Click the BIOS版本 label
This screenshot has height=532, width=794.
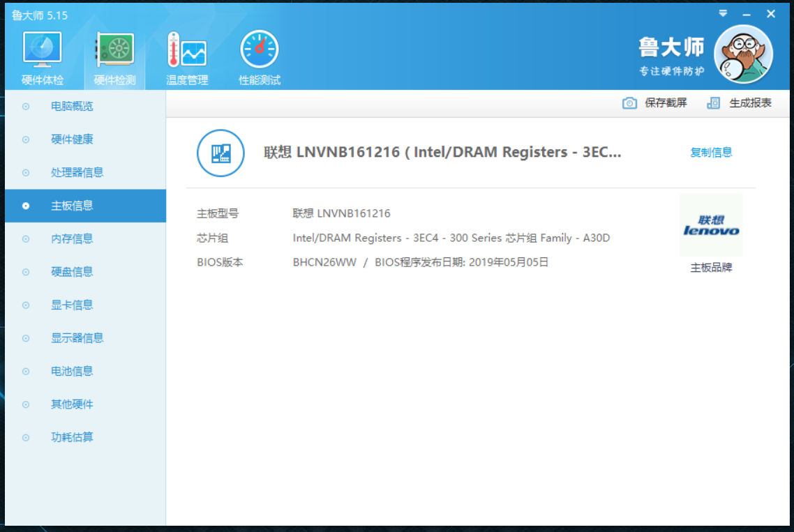(220, 262)
